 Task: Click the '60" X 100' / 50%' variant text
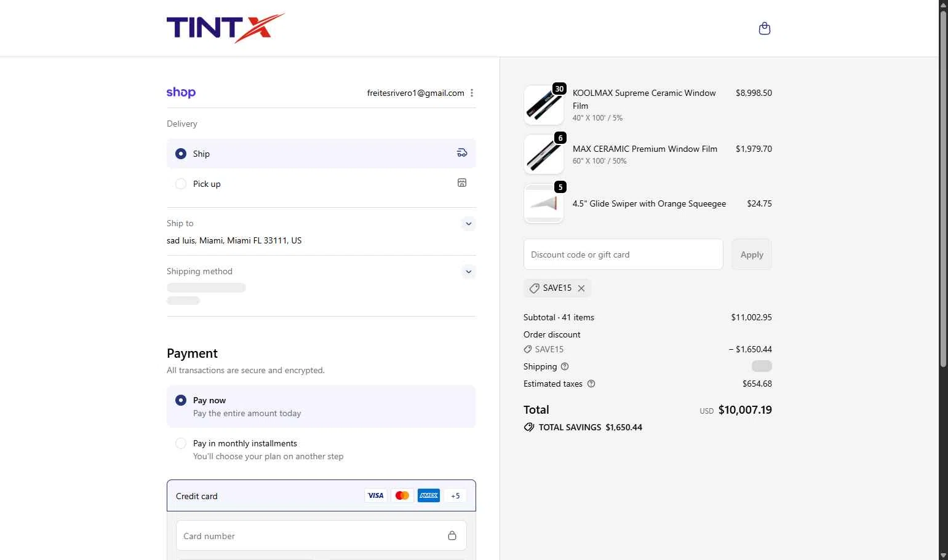pos(599,161)
